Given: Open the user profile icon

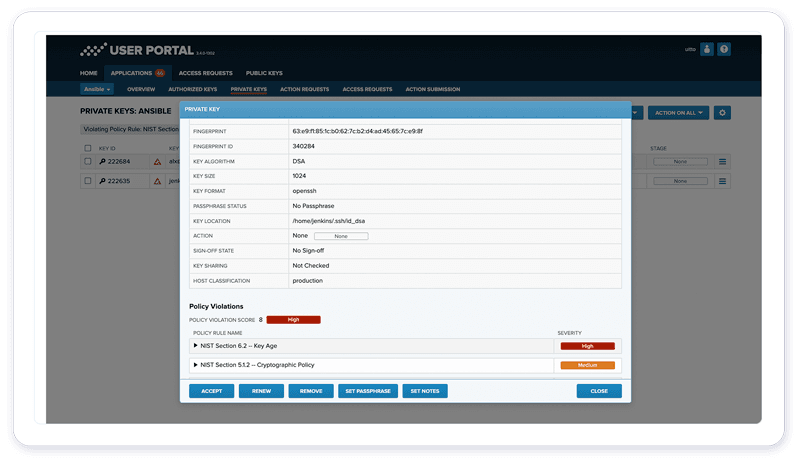Looking at the screenshot, I should point(707,49).
